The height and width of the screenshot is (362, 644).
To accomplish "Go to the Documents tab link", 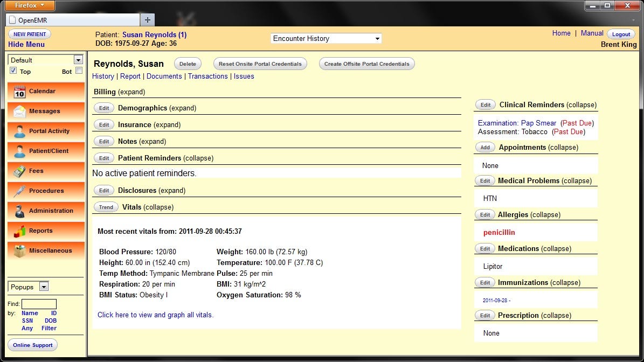I will tap(164, 76).
